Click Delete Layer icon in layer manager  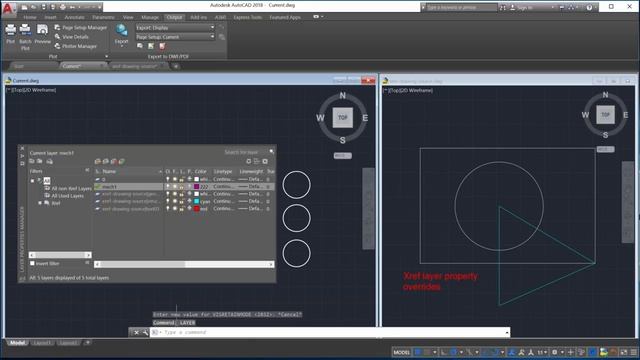click(x=114, y=162)
